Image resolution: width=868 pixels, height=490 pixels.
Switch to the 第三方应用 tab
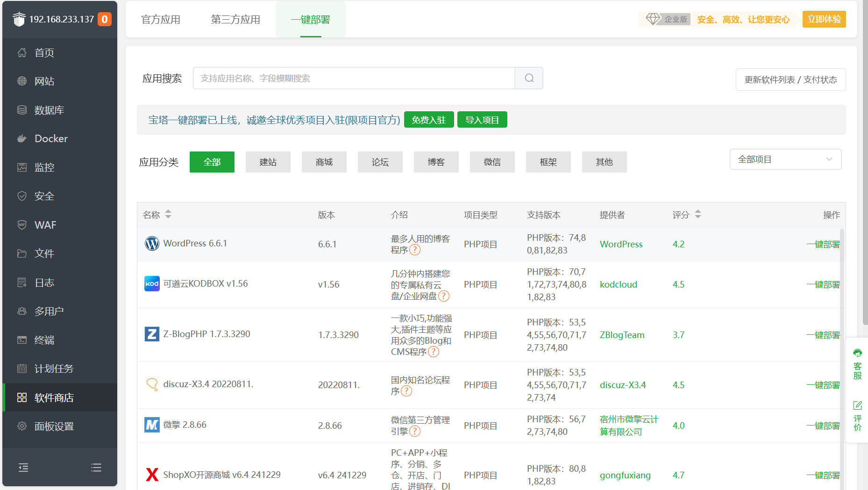(x=235, y=20)
